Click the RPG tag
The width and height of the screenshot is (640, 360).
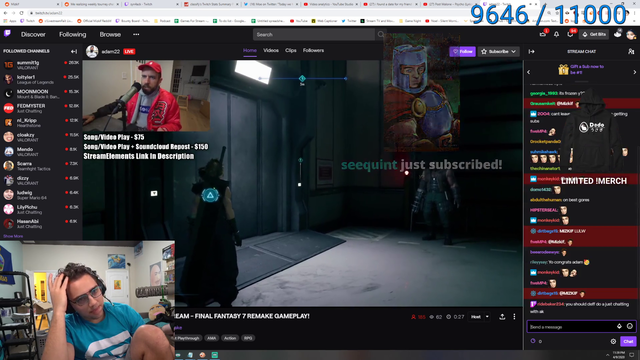click(x=248, y=338)
